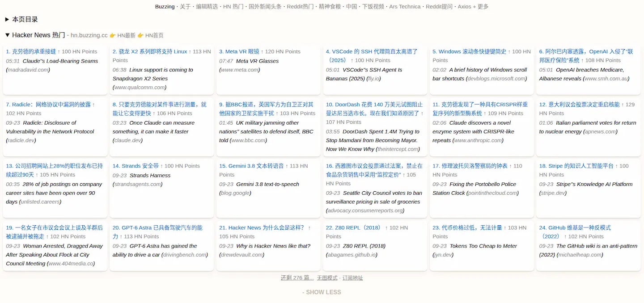Open Ars Technica nav link

pyautogui.click(x=405, y=7)
